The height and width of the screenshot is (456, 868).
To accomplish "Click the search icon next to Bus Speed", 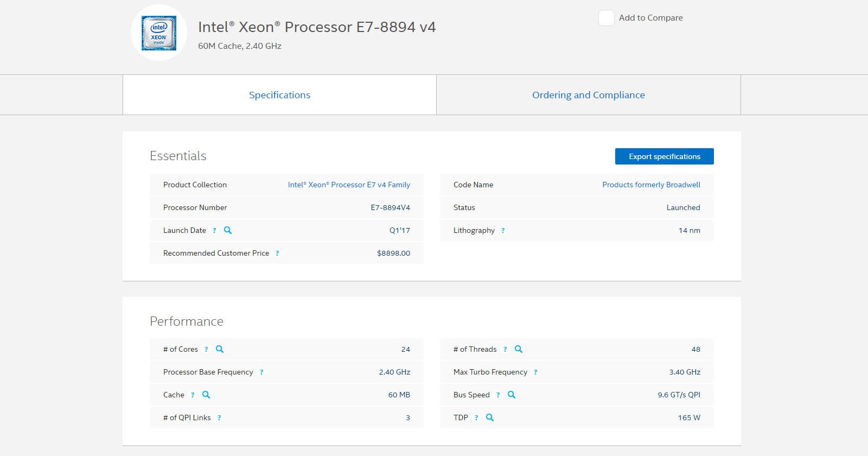I will 512,395.
